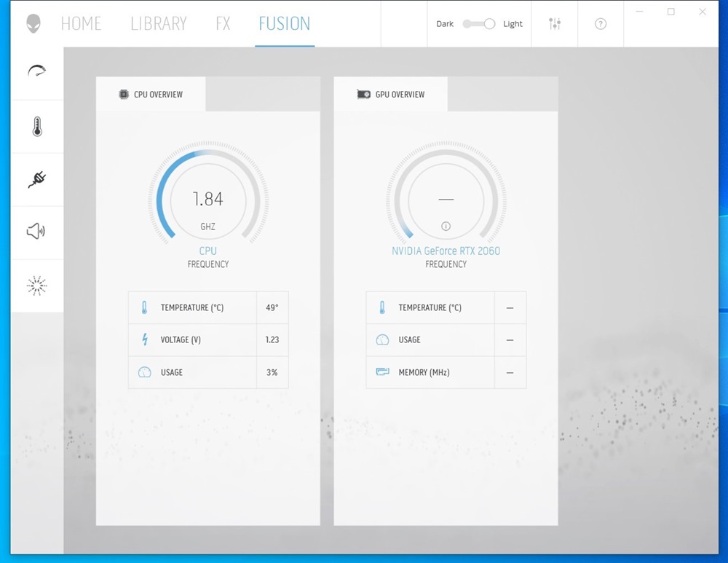Open the settings sliders icon near top right
Screen dimensions: 728x563
coord(554,23)
